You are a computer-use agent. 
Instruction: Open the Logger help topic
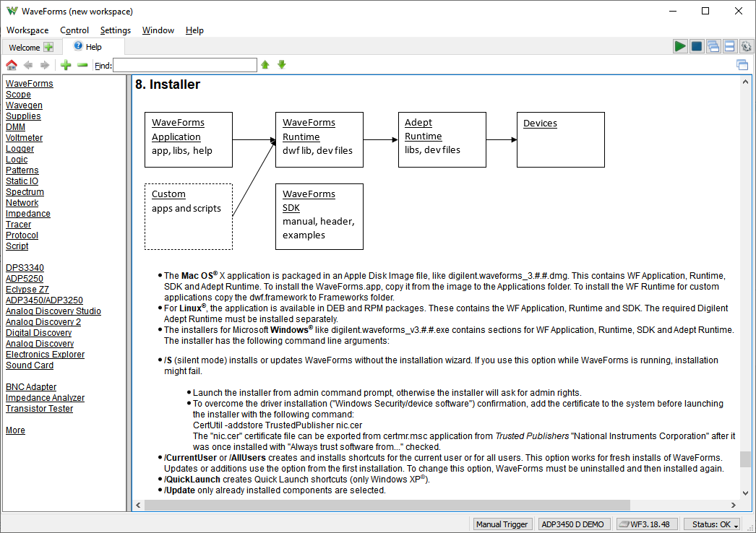point(20,149)
